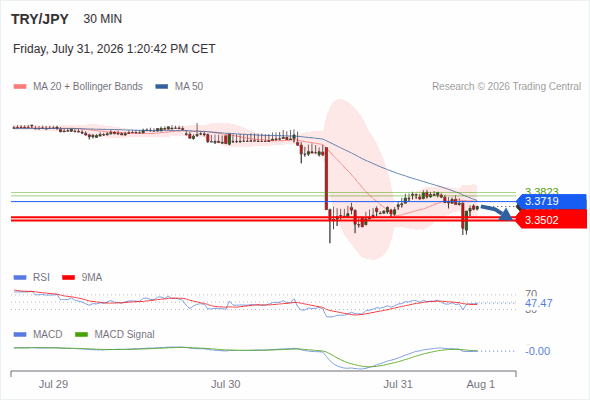Click the green 3.3823 resistance label
Screen dimensions: 590x400
(x=541, y=191)
